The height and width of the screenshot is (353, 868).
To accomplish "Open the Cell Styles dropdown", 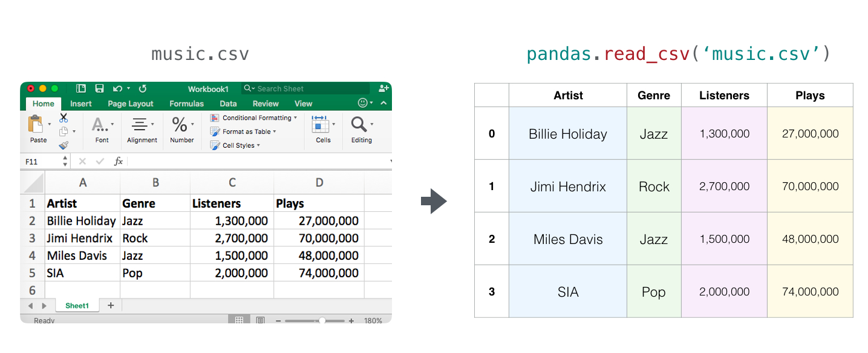I will pos(238,145).
